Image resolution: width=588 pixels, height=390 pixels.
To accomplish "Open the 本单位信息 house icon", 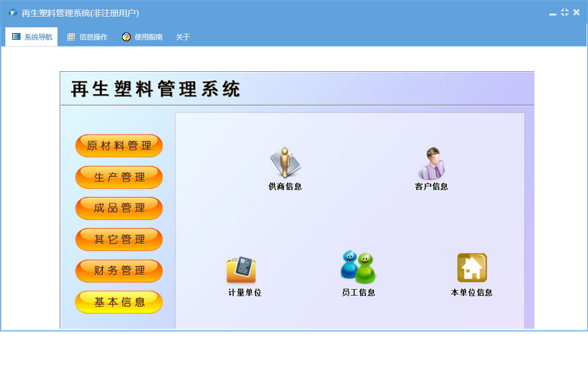I will click(472, 268).
